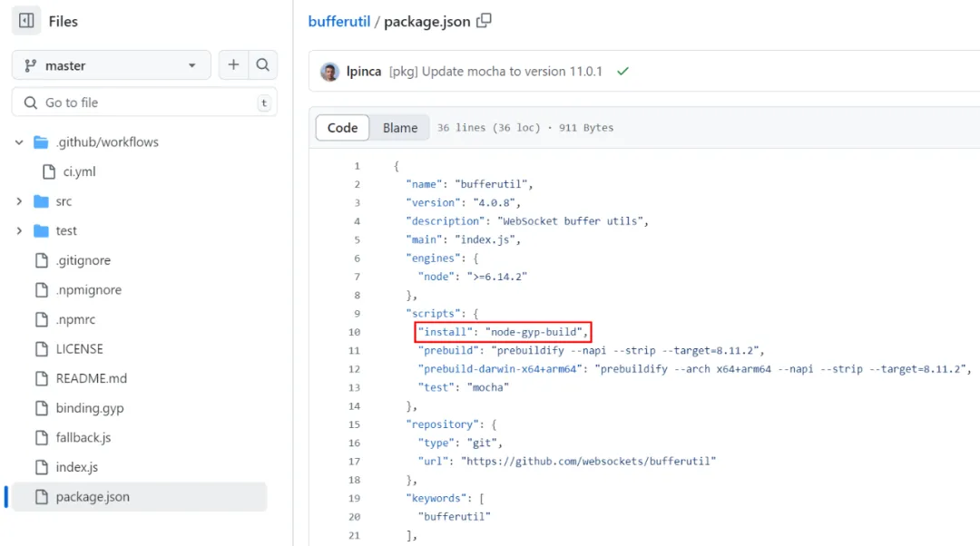Click the .github/workflows folder icon
980x546 pixels.
[41, 141]
